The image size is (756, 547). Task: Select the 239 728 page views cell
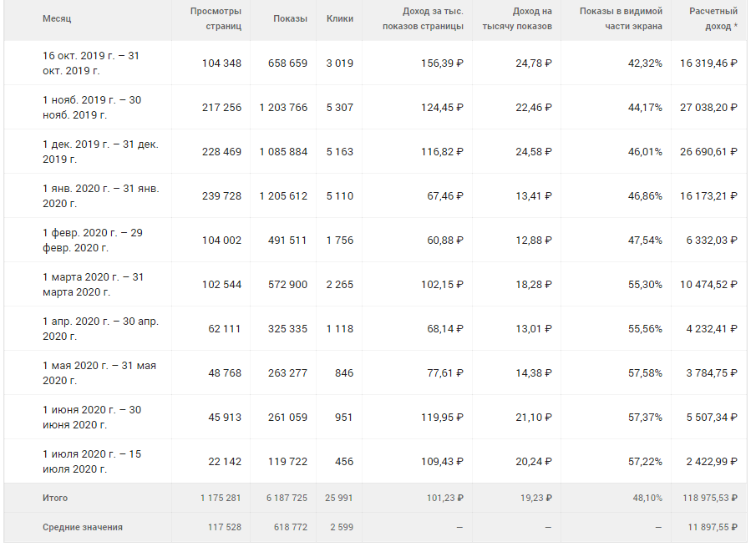(x=221, y=195)
